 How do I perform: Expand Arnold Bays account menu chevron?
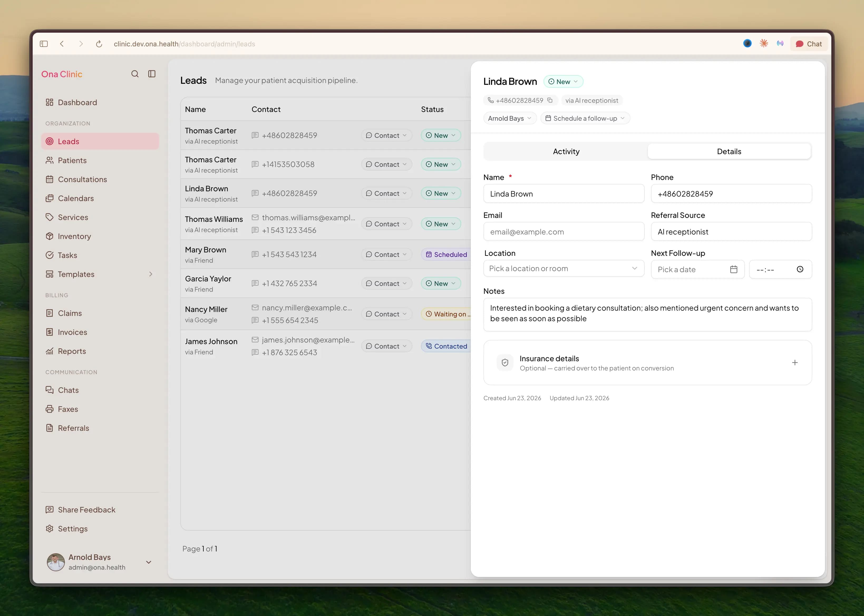pyautogui.click(x=149, y=562)
